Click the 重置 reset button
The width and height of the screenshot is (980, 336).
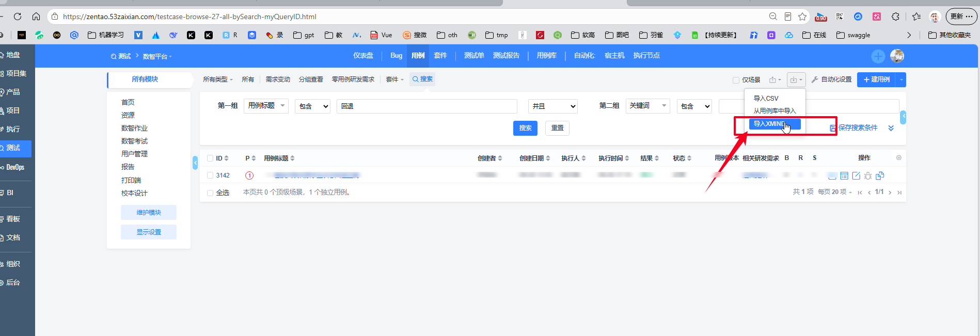pyautogui.click(x=557, y=128)
